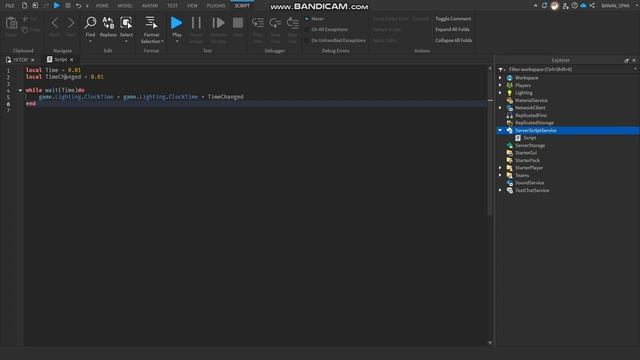The width and height of the screenshot is (640, 360).
Task: Switch to the MODEL ribbon tab
Action: tap(125, 6)
